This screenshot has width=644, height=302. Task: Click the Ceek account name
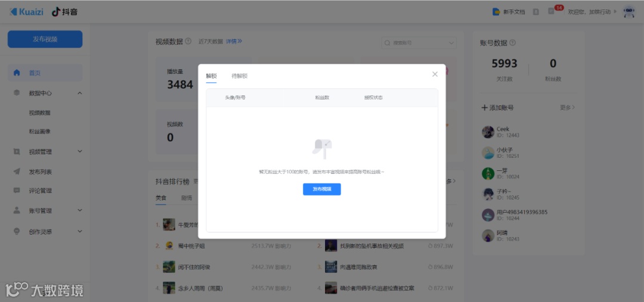tap(503, 129)
